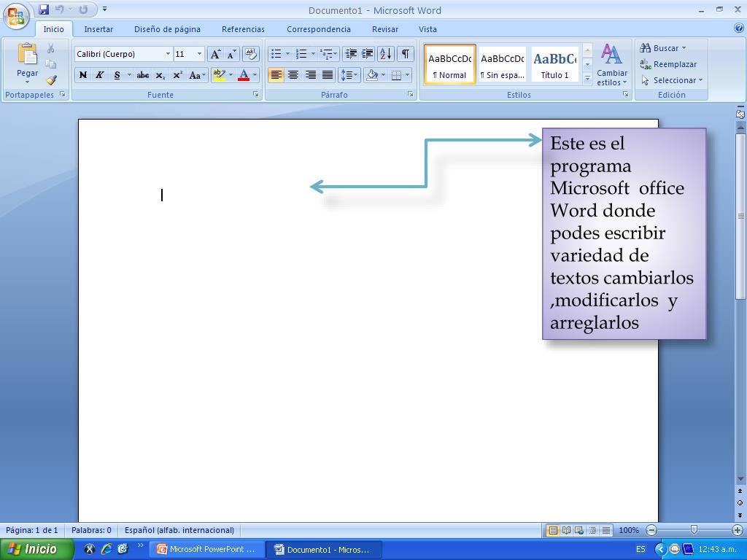Click the Buscar binoculars button
The width and height of the screenshot is (747, 560).
pos(662,48)
